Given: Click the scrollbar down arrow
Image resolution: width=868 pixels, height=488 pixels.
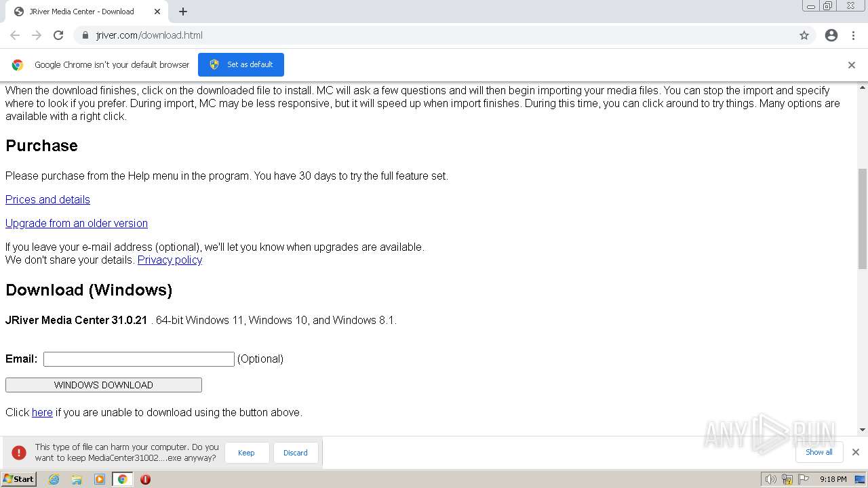Looking at the screenshot, I should point(863,430).
